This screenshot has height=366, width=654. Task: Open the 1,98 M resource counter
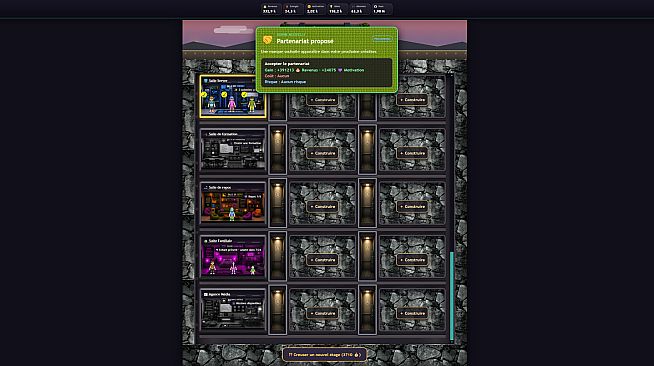tap(381, 9)
